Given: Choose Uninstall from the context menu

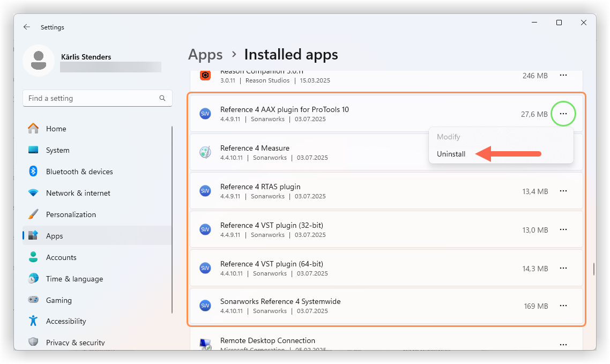Looking at the screenshot, I should (451, 154).
